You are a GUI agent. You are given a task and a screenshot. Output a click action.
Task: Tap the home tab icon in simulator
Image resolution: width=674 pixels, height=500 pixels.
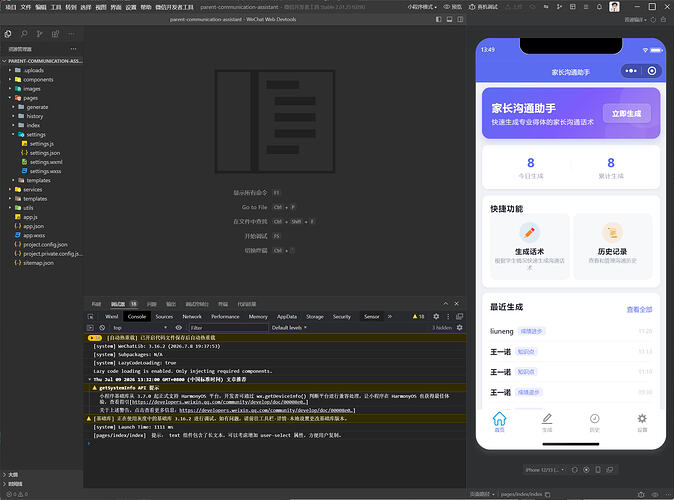[499, 421]
